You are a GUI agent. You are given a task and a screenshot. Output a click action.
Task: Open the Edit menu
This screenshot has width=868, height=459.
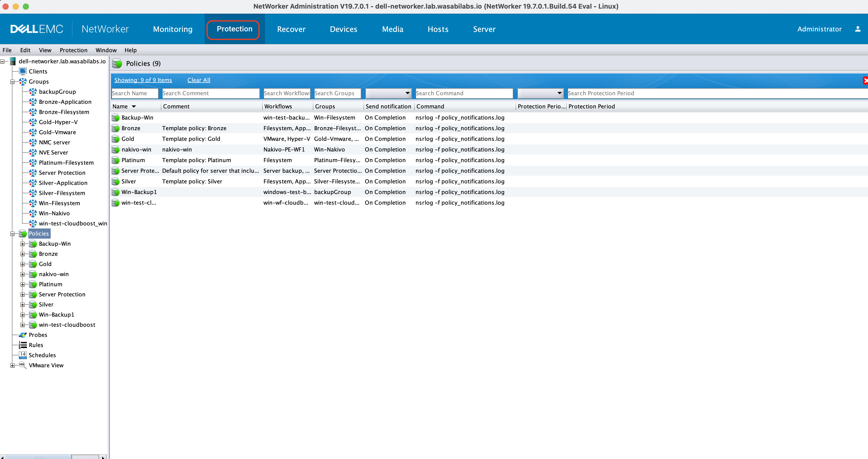25,50
